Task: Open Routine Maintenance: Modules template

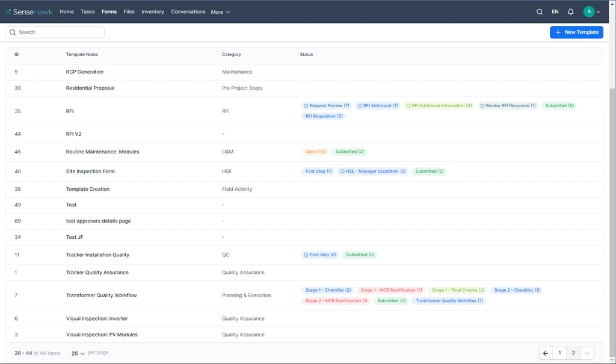Action: click(102, 152)
